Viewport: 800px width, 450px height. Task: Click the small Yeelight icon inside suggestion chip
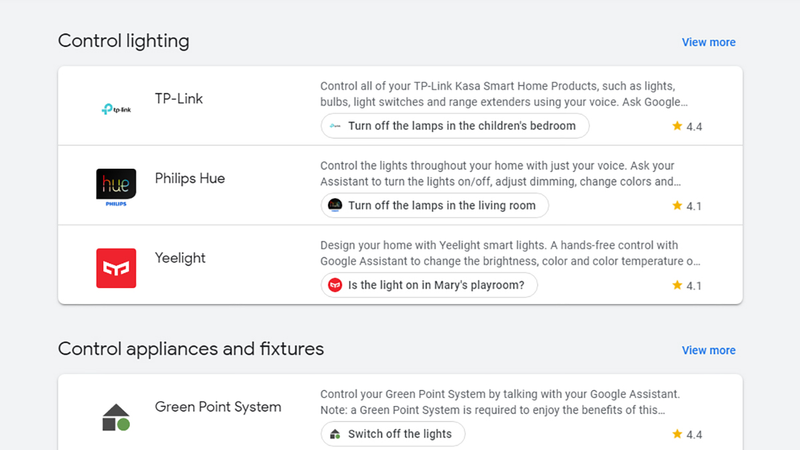click(x=335, y=285)
